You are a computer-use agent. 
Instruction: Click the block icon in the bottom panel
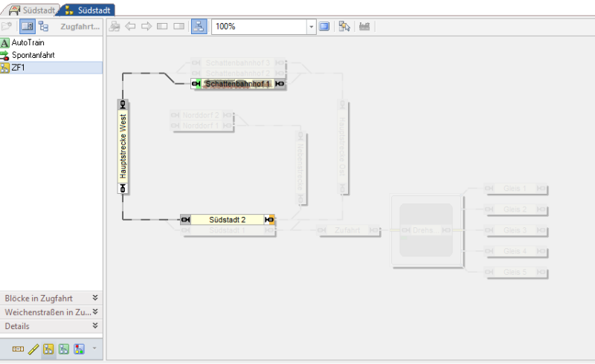click(19, 348)
